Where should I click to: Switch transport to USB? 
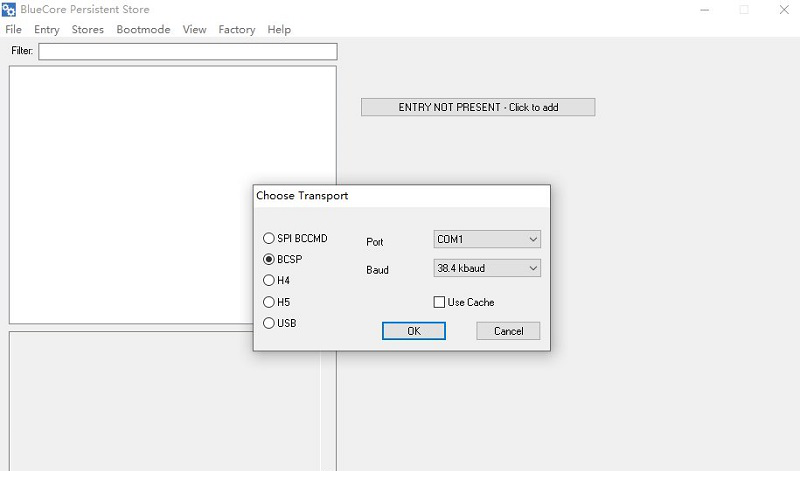(268, 323)
